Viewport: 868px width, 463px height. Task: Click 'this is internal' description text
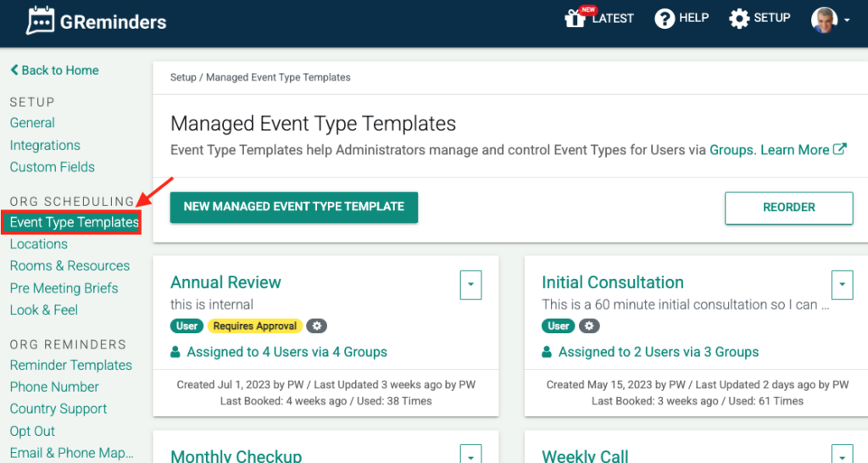tap(211, 304)
